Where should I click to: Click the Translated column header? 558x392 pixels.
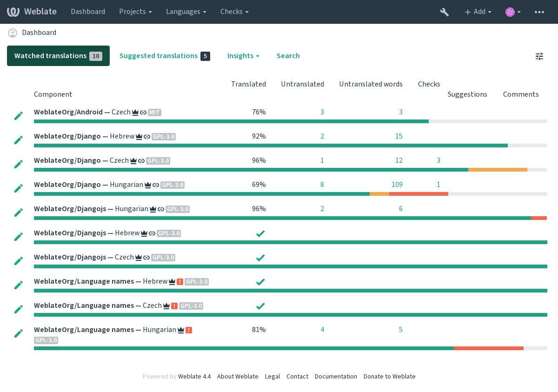[248, 84]
